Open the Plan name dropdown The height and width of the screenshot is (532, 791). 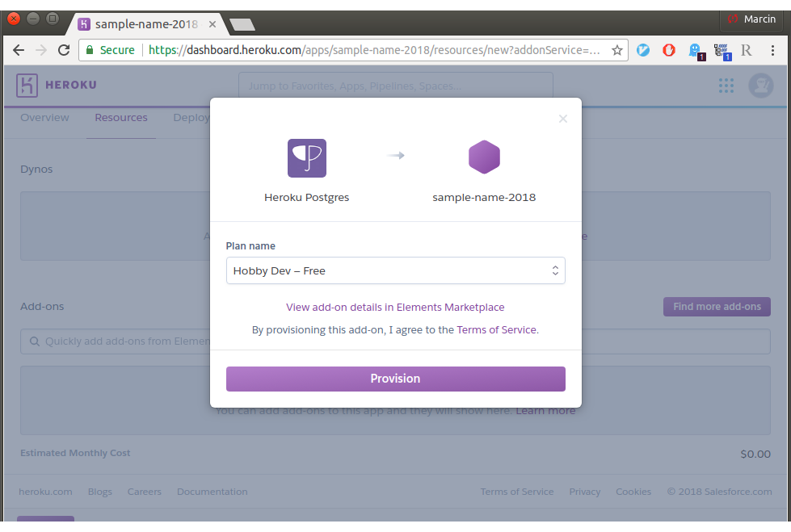pyautogui.click(x=396, y=270)
